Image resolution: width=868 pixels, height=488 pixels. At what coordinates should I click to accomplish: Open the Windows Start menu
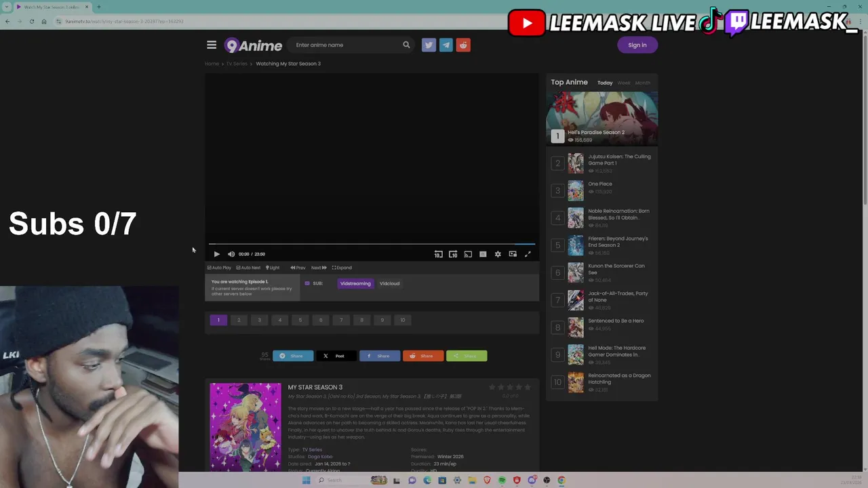tap(306, 481)
